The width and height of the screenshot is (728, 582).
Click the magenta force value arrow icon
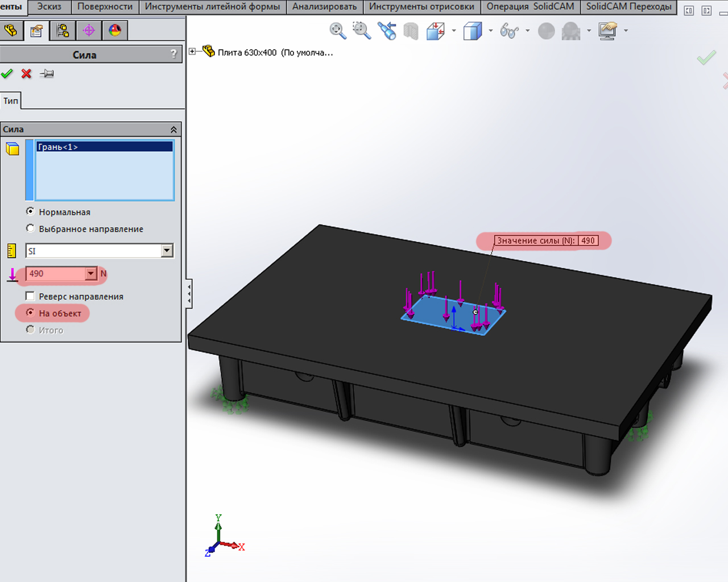click(13, 274)
